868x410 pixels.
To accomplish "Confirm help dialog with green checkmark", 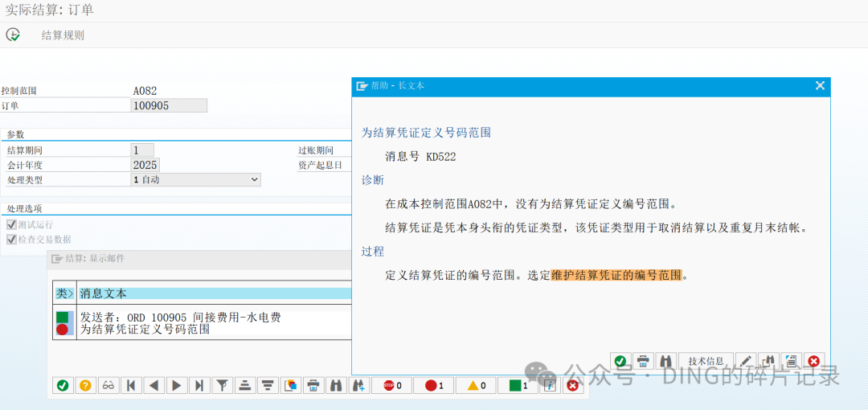I will 620,361.
